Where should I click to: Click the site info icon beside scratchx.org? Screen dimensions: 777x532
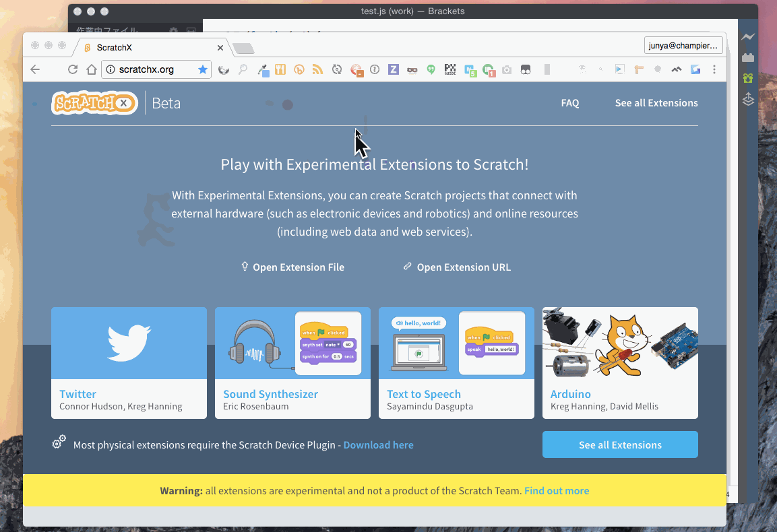111,69
